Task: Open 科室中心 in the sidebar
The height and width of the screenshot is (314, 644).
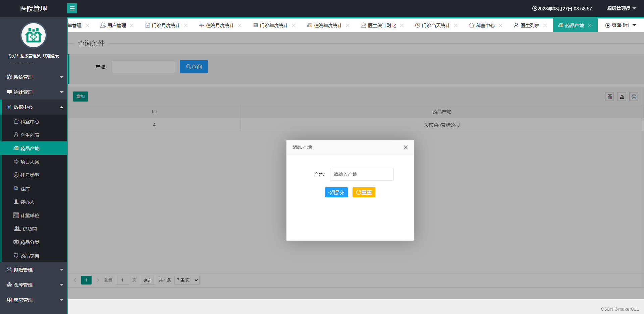Action: pyautogui.click(x=34, y=122)
